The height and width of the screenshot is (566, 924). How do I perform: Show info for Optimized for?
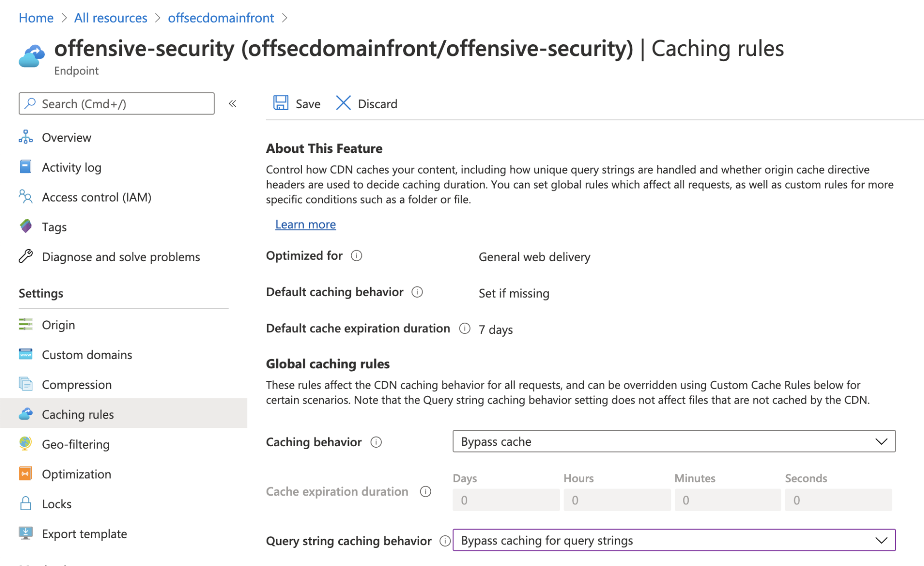click(357, 255)
